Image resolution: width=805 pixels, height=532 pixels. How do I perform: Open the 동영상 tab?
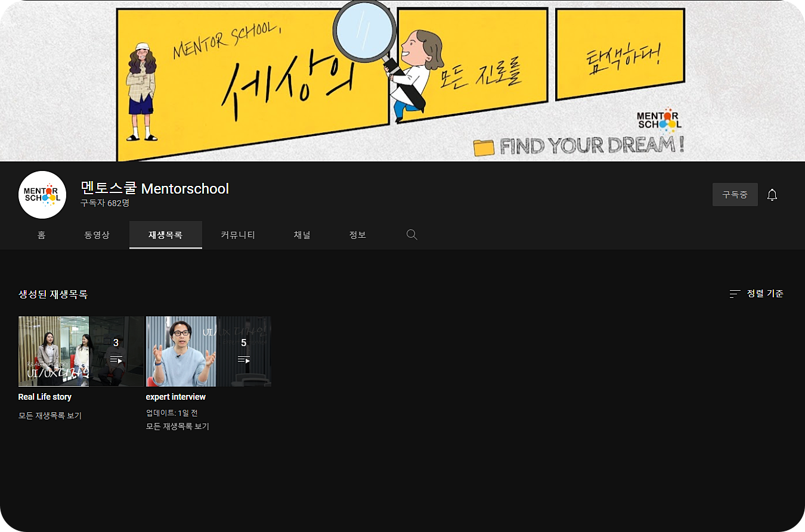(97, 235)
